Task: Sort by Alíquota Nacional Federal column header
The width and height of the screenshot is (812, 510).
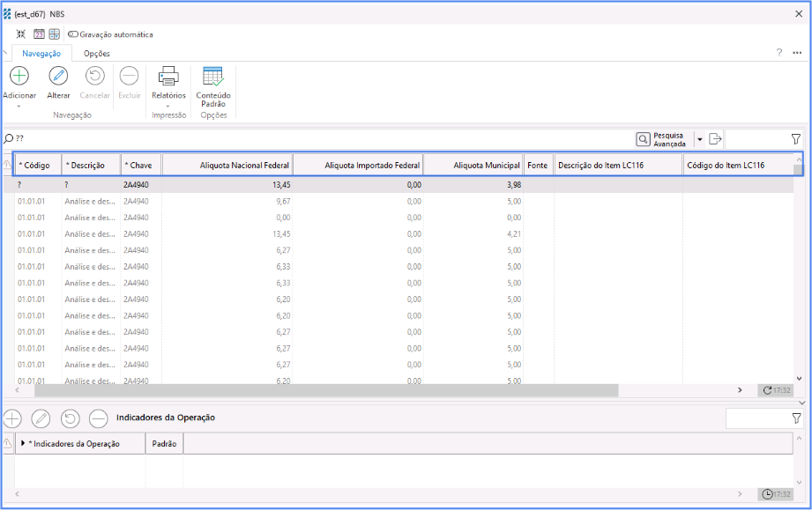Action: pyautogui.click(x=227, y=165)
